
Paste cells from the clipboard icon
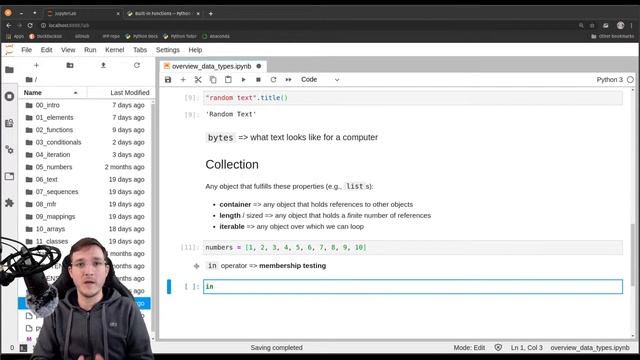pos(228,80)
